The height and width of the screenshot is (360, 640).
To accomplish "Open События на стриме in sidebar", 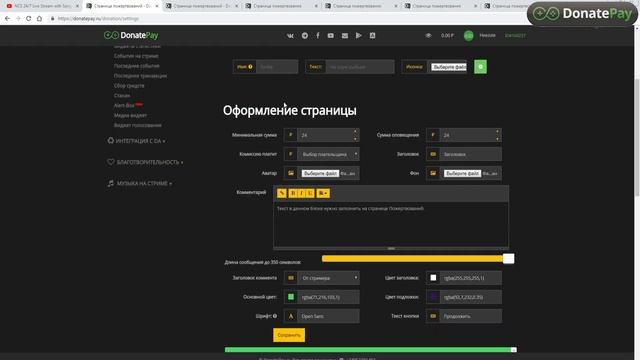I will tap(136, 56).
